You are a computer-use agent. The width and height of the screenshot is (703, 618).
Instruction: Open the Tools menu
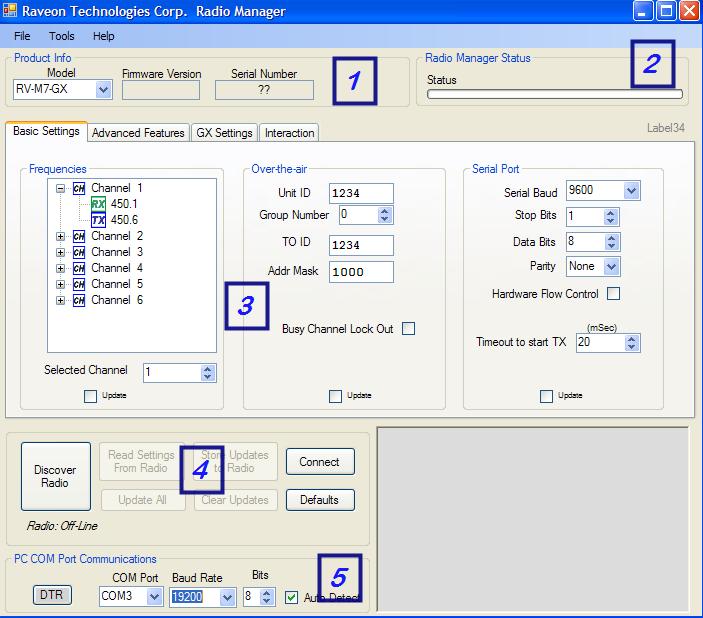61,36
